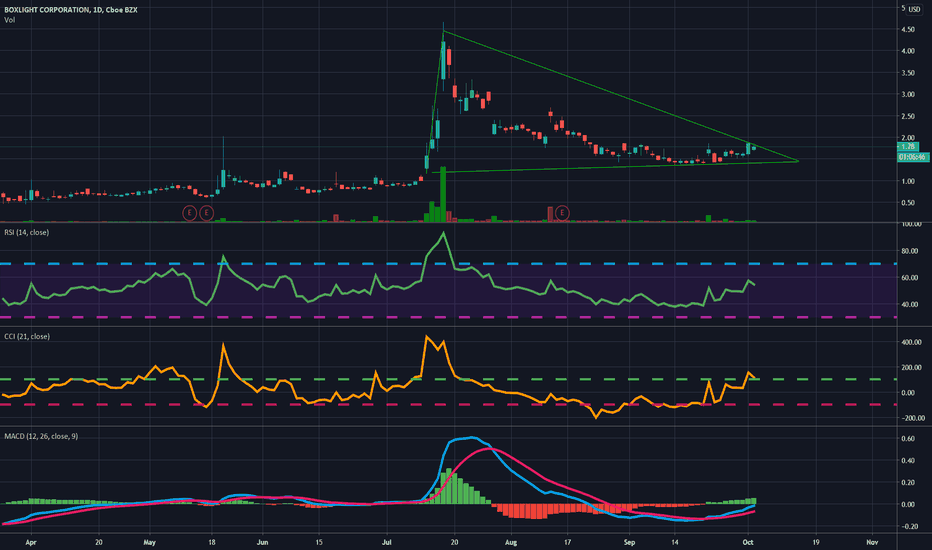Click the Nov label on time axis

872,542
